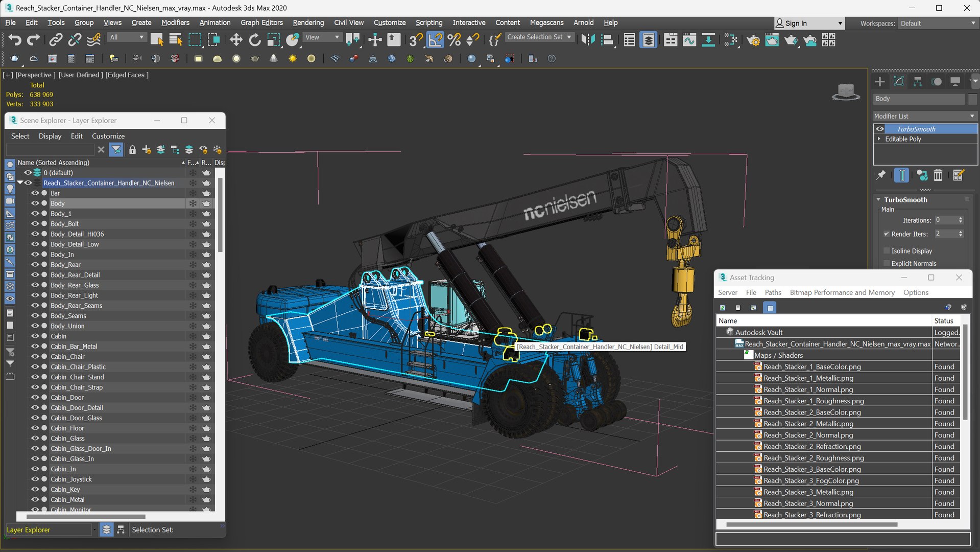Collapse the Reach_Stacker_Container_Handler_NC_Nielsen layer
This screenshot has height=552, width=980.
tap(20, 183)
